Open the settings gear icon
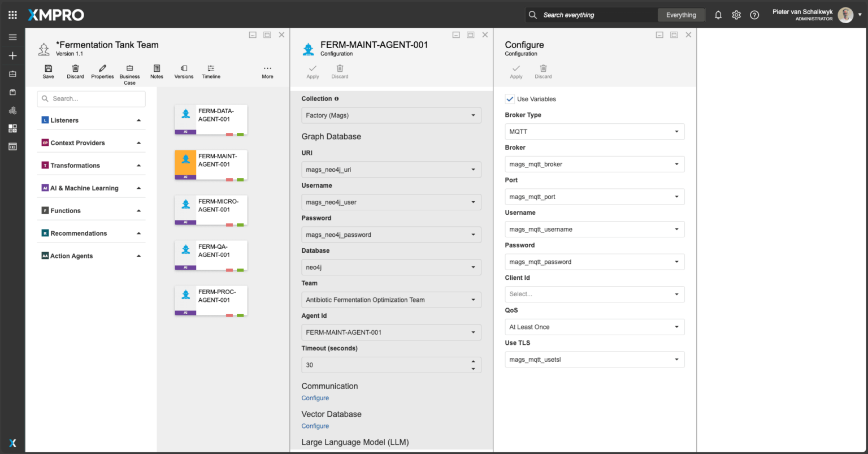868x454 pixels. [736, 15]
